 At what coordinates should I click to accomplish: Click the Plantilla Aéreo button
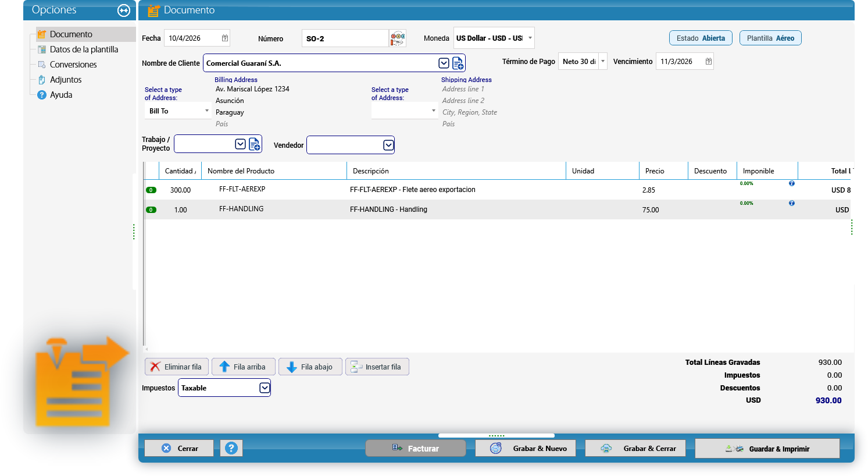tap(770, 38)
